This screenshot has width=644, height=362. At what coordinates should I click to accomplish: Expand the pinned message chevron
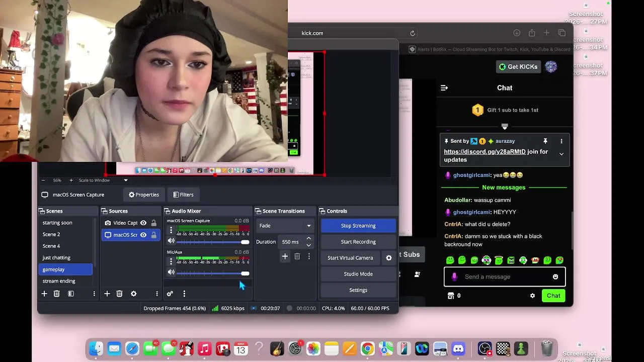561,154
